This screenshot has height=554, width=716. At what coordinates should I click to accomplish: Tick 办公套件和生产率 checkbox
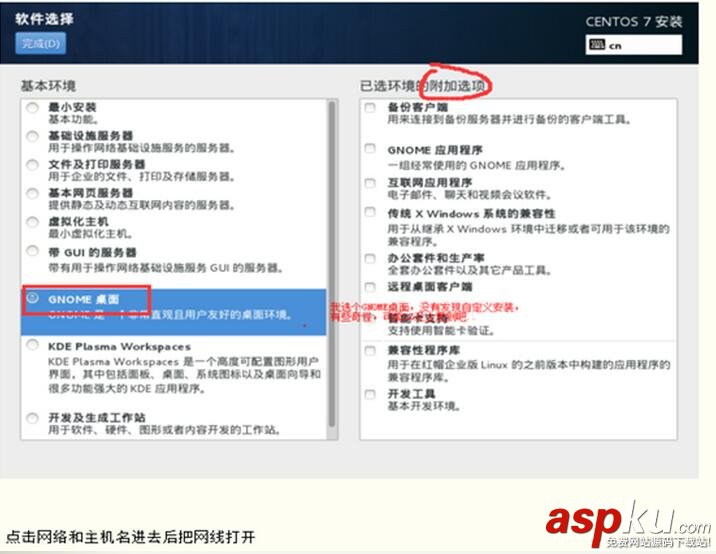pos(370,258)
